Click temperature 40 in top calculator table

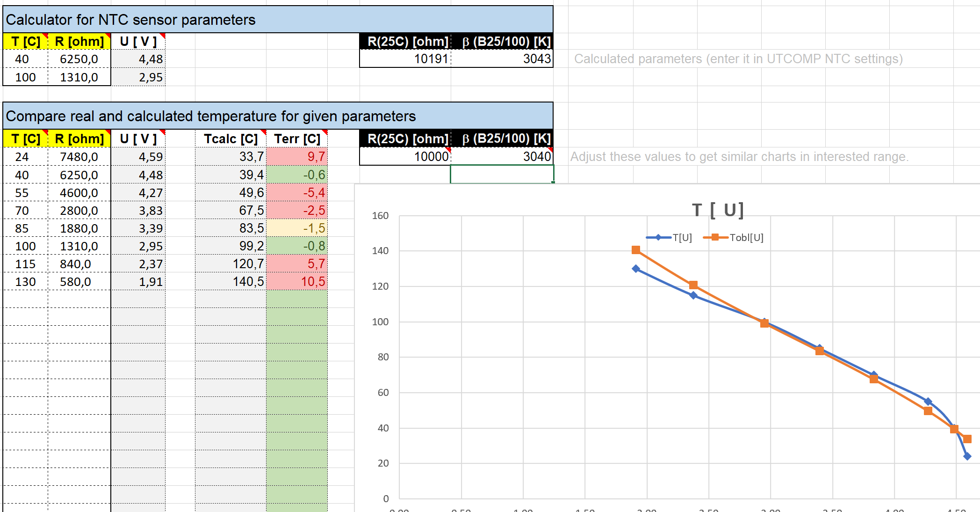coord(26,59)
